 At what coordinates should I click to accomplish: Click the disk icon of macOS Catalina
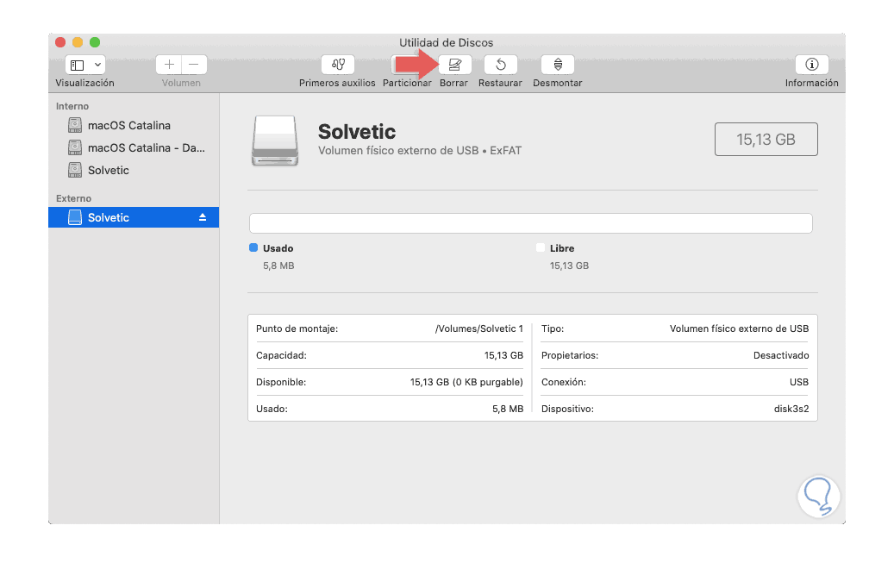(x=75, y=125)
